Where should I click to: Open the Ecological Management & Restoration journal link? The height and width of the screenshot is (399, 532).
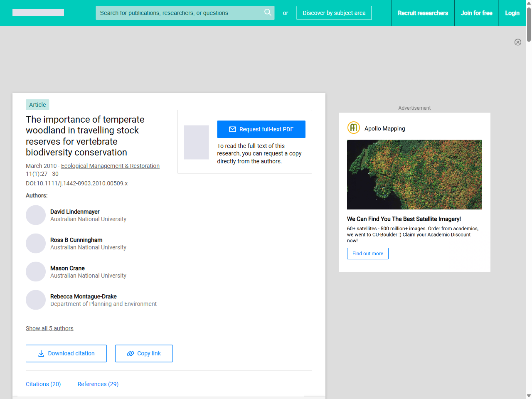point(110,165)
